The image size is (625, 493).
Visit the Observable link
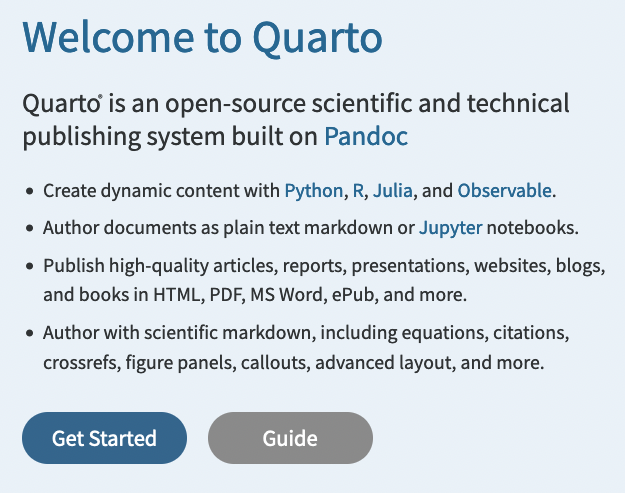[x=504, y=190]
